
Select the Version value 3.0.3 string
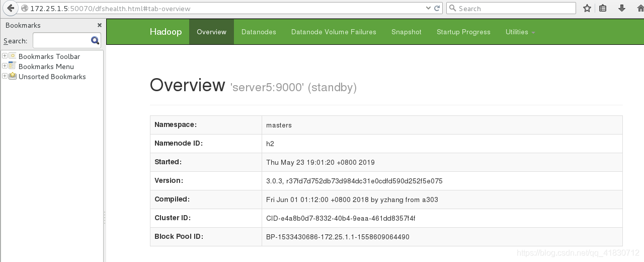tap(354, 181)
